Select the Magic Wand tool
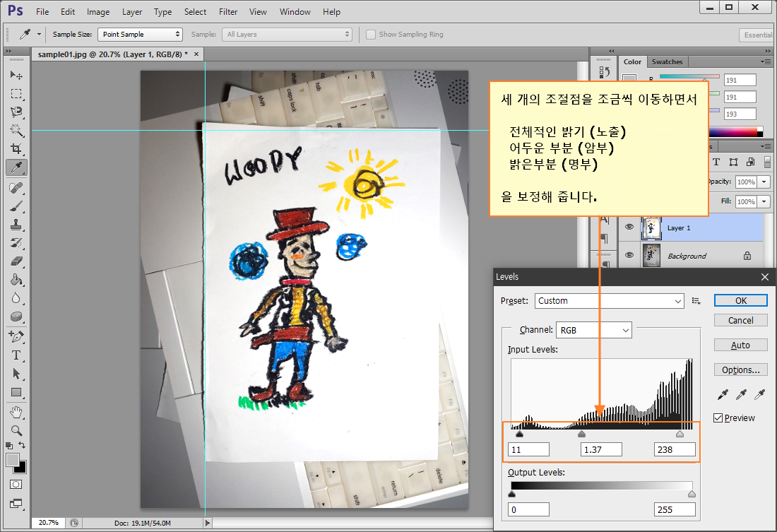 tap(16, 131)
